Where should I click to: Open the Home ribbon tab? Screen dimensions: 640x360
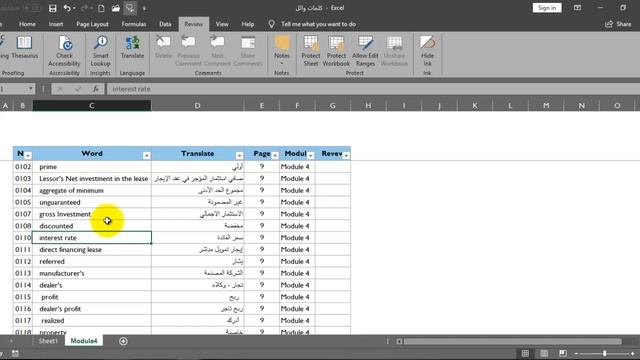point(27,24)
